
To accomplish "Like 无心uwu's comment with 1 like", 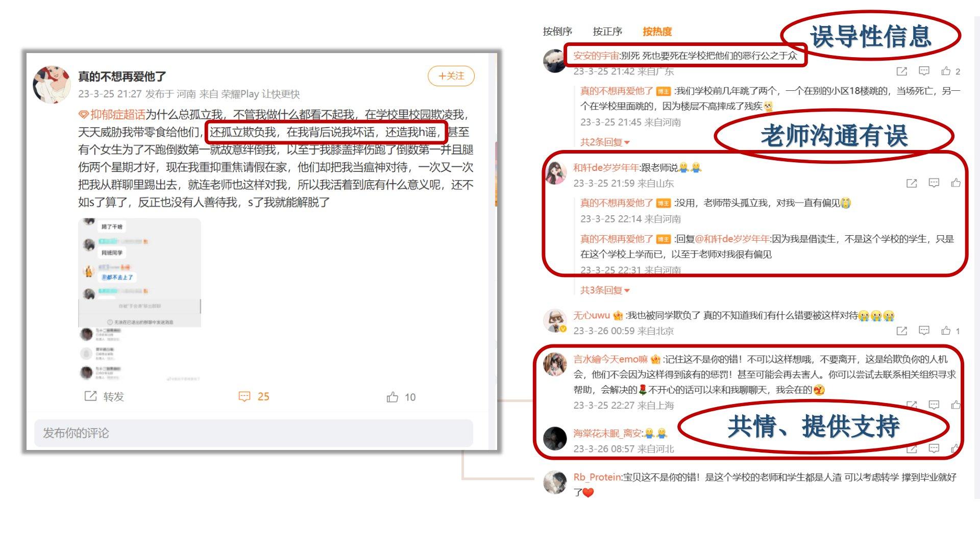I will [951, 331].
